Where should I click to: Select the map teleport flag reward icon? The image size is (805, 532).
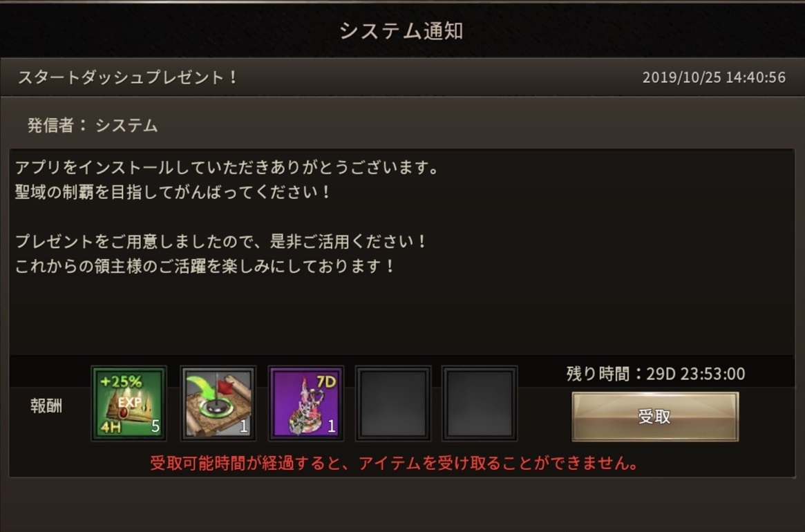tap(218, 403)
